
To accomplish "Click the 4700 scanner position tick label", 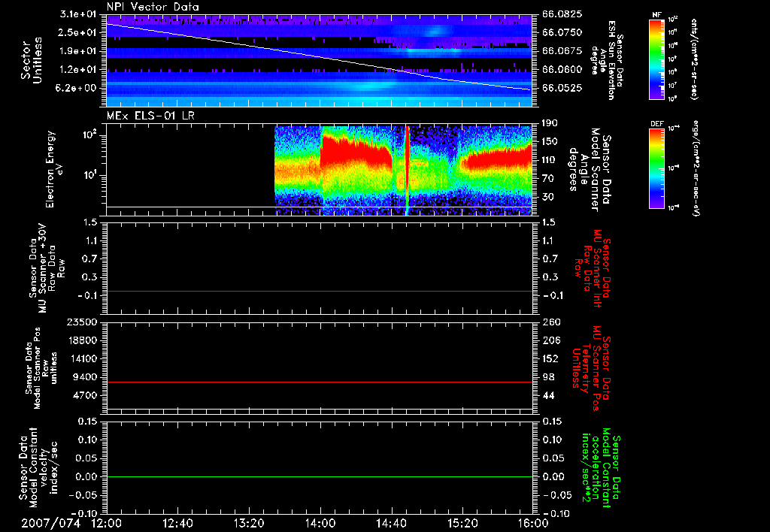I will 85,395.
